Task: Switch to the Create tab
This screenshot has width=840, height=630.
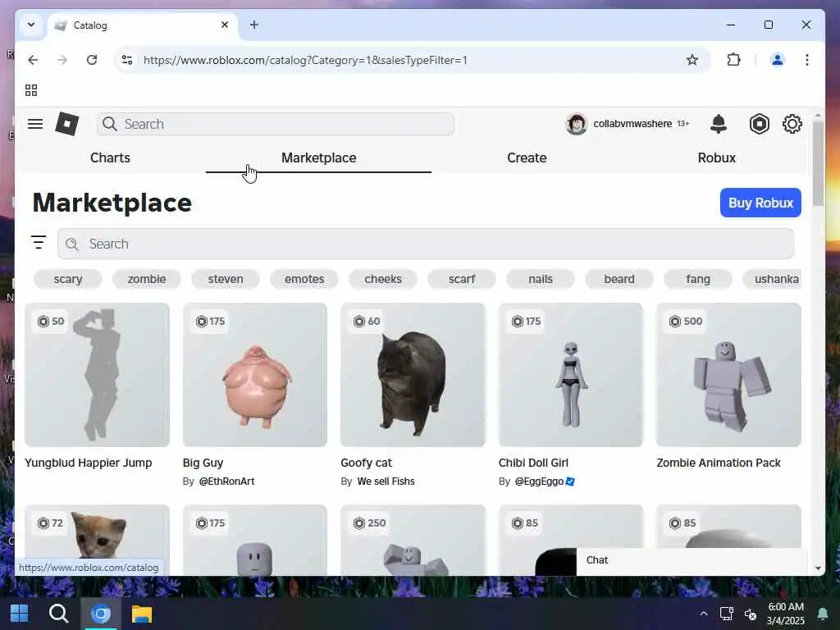Action: (527, 158)
